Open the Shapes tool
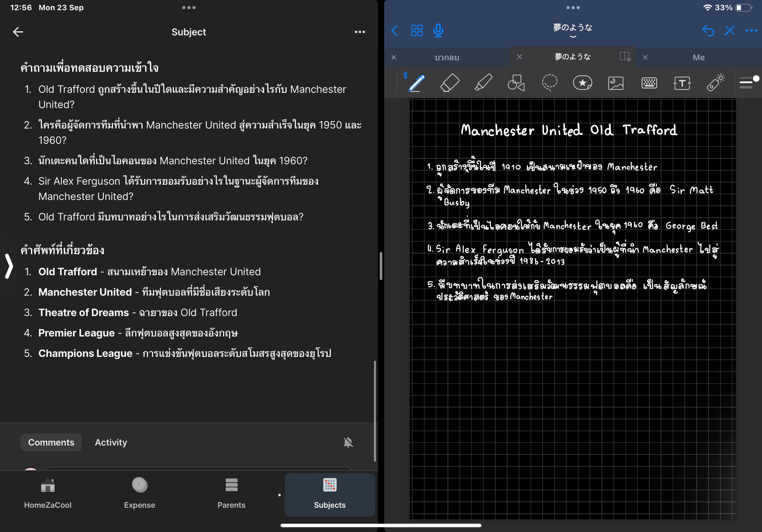The image size is (762, 532). pyautogui.click(x=516, y=83)
